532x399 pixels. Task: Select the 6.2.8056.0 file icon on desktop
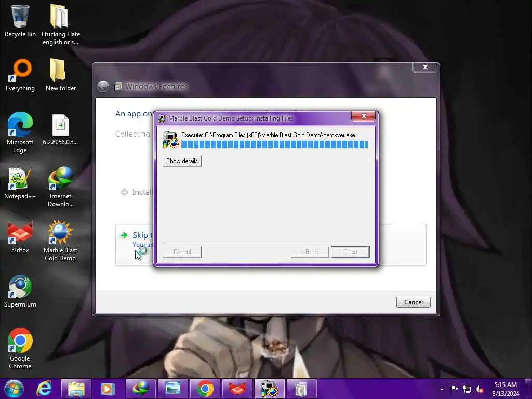pos(60,129)
